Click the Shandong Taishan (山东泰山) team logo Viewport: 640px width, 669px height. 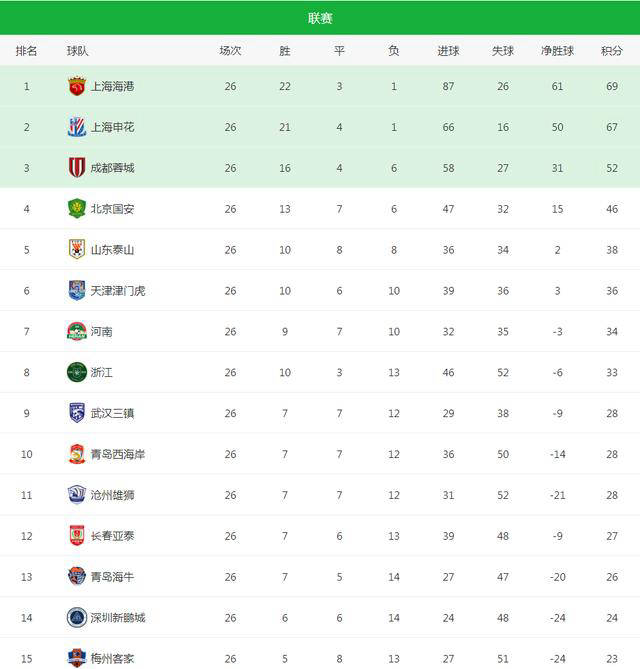click(77, 250)
